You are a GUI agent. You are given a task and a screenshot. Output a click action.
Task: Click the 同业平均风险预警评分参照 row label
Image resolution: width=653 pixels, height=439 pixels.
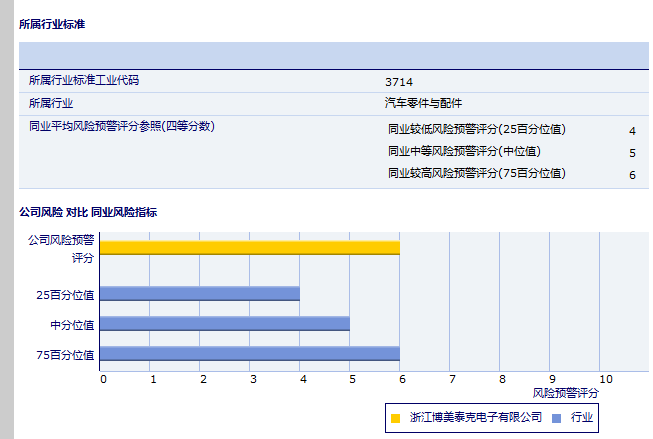121,126
